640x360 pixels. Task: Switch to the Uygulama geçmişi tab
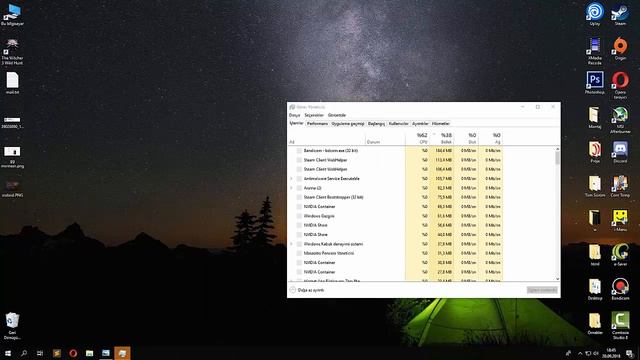point(348,123)
